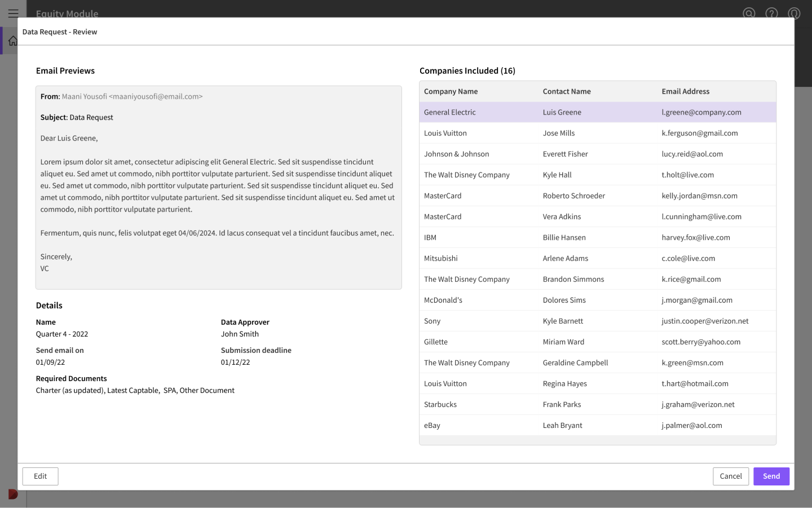Click the From sender line in preview
This screenshot has height=508, width=812.
click(121, 96)
